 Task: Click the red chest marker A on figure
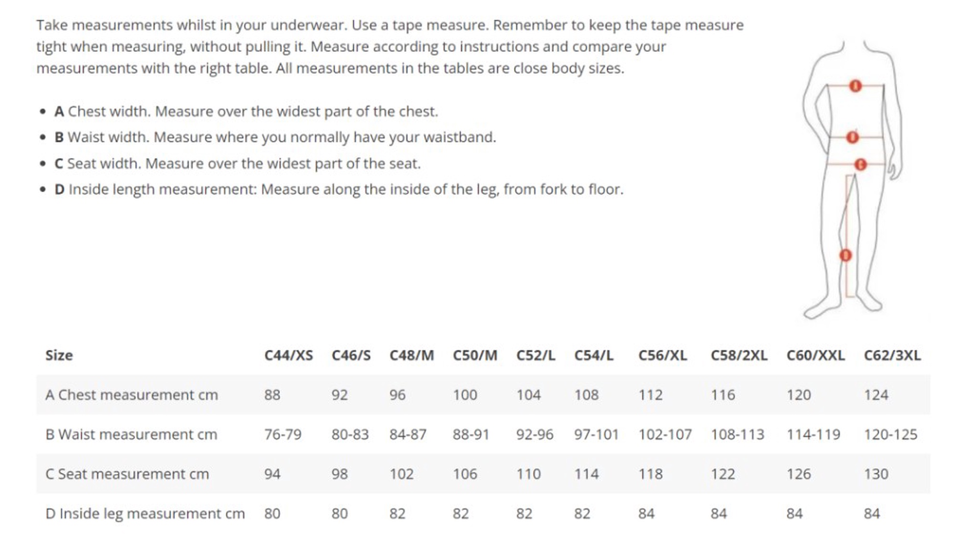(855, 86)
